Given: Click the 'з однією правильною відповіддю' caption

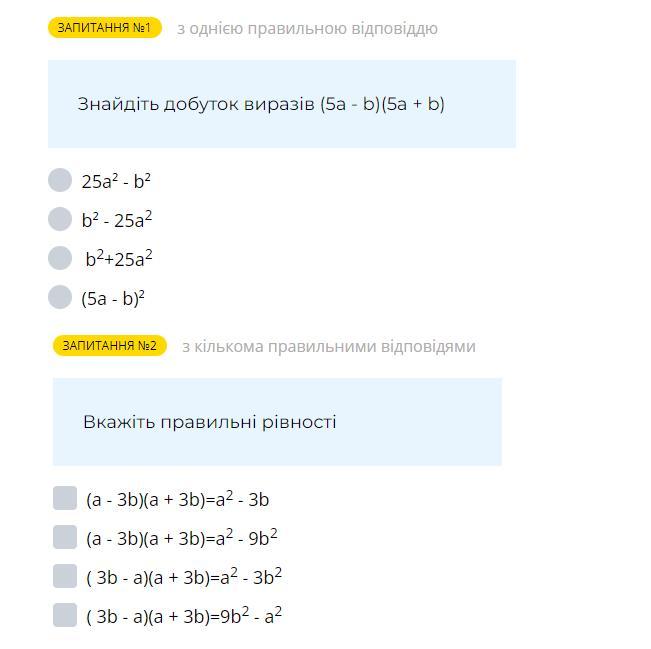Looking at the screenshot, I should [x=307, y=28].
